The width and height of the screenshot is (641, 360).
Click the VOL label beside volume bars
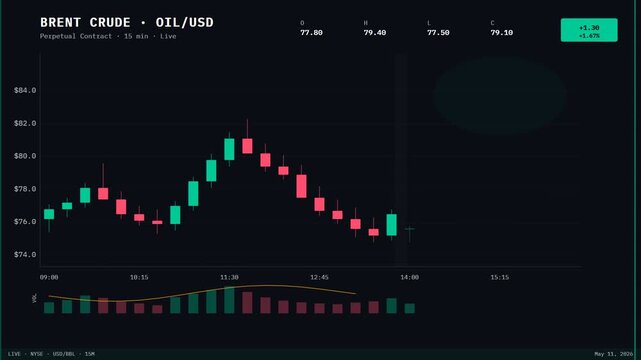tap(34, 298)
